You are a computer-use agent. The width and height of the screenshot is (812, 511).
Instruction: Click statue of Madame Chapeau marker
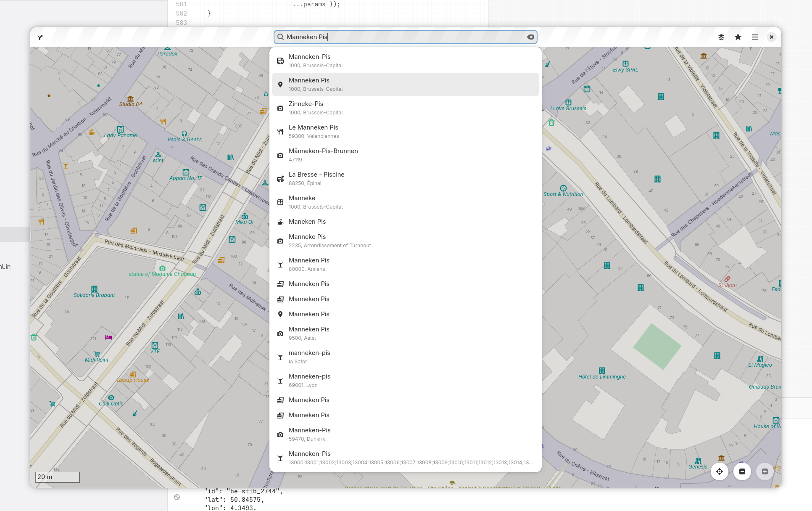(162, 271)
